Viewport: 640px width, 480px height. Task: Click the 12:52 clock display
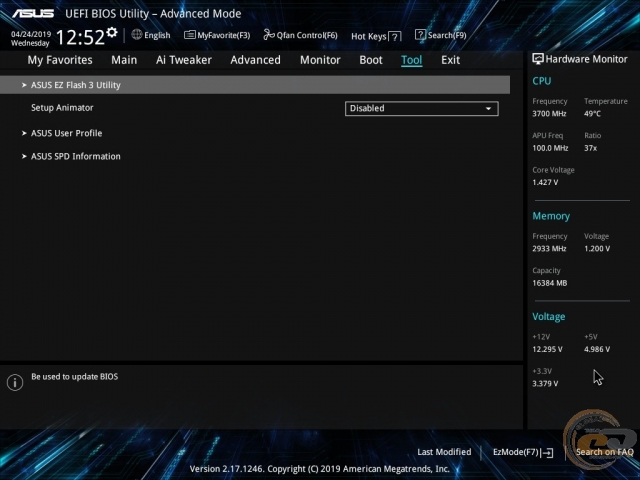pyautogui.click(x=80, y=38)
